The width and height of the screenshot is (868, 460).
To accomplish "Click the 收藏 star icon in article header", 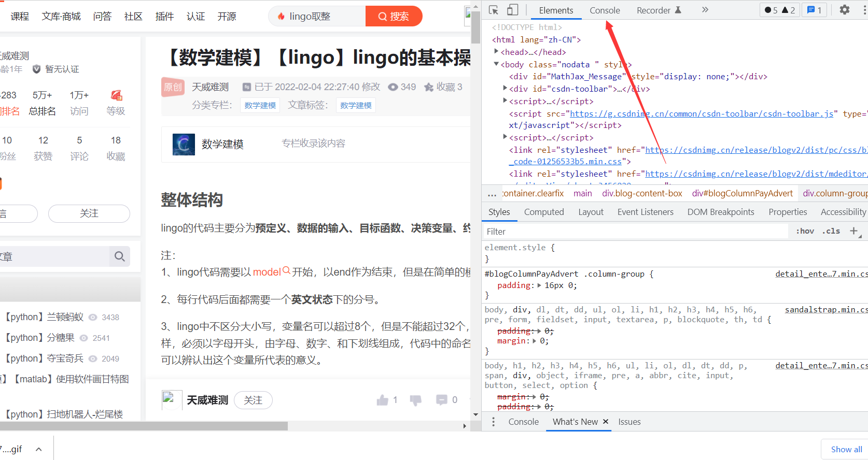I will coord(429,87).
